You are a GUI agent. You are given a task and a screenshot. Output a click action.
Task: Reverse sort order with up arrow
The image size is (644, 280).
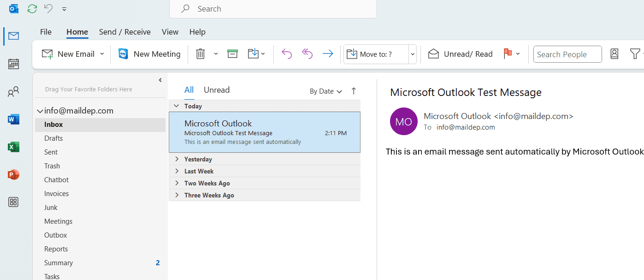(x=354, y=91)
